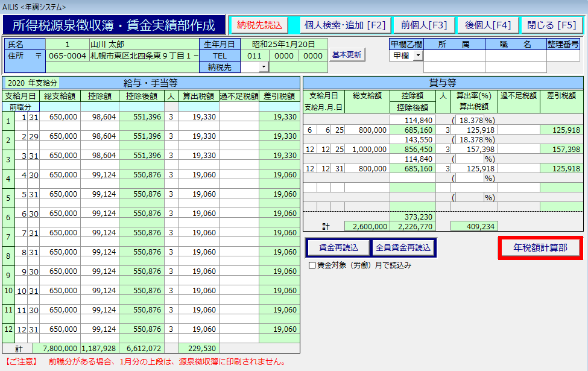Select the 1,000,000 bonus amount cell
Image resolution: width=588 pixels, height=371 pixels.
coord(367,149)
